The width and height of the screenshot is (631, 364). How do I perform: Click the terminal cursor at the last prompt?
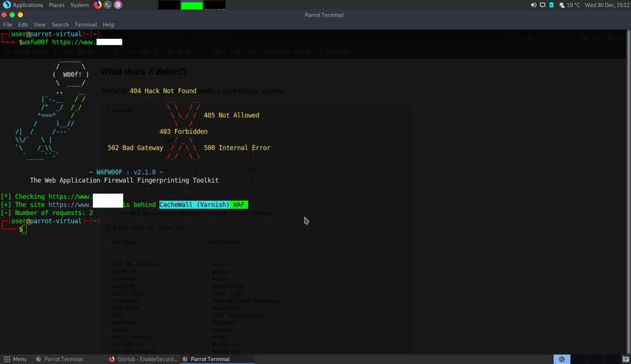click(x=24, y=229)
